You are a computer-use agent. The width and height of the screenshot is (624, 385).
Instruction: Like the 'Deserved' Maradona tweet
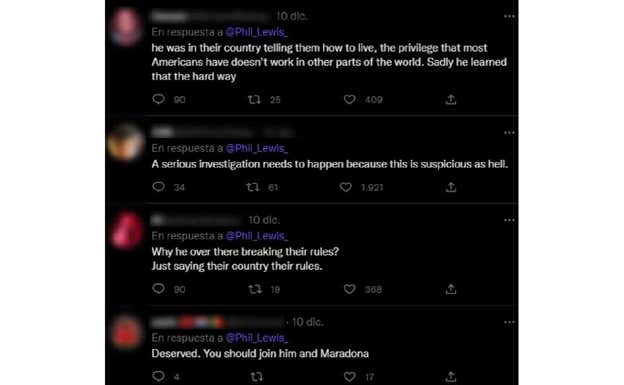[349, 376]
